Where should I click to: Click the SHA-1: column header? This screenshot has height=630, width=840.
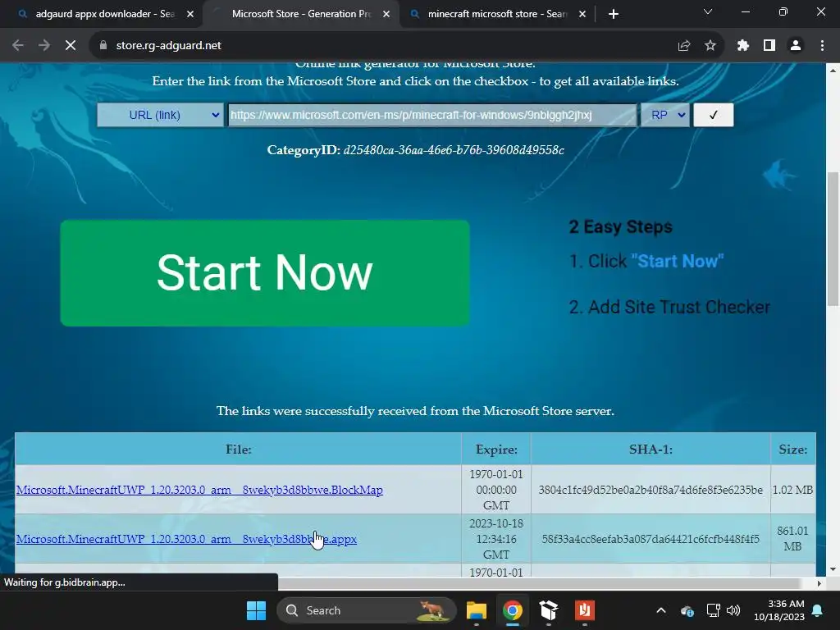coord(651,449)
